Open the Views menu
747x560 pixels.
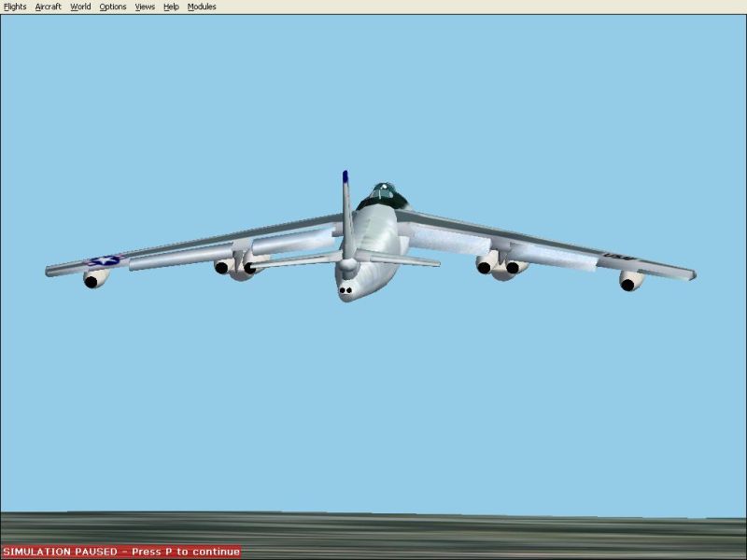coord(145,7)
